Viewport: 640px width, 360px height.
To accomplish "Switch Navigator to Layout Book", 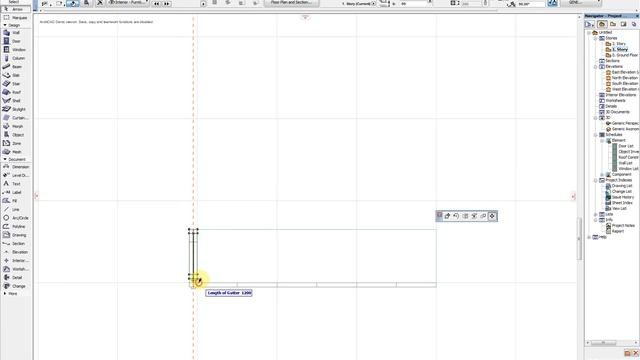I will pyautogui.click(x=623, y=24).
